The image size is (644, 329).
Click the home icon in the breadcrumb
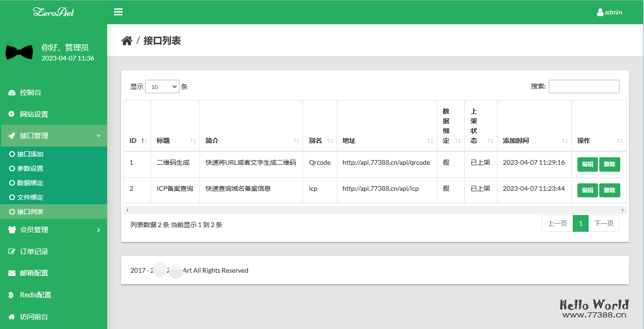(127, 40)
